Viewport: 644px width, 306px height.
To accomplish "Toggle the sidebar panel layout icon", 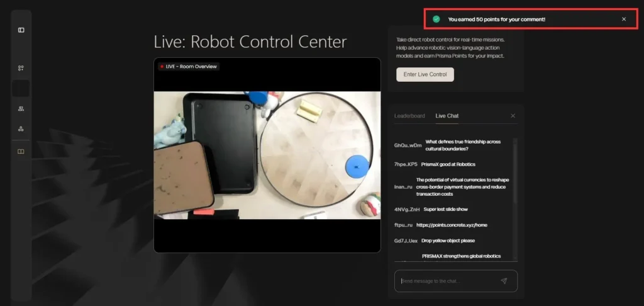I will click(21, 30).
